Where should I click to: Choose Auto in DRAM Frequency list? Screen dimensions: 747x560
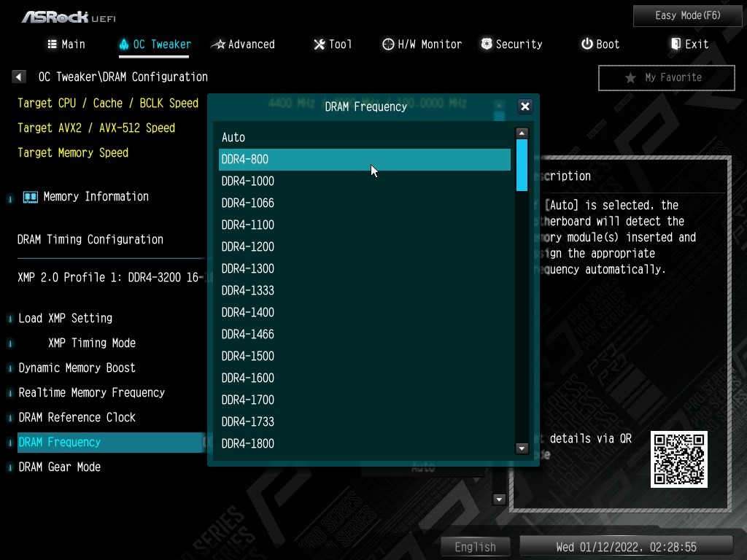(x=233, y=137)
